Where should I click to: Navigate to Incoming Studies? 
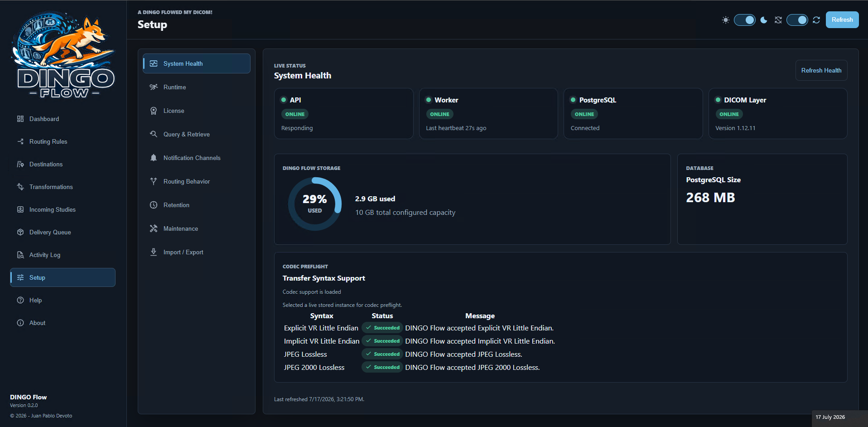[x=63, y=209]
